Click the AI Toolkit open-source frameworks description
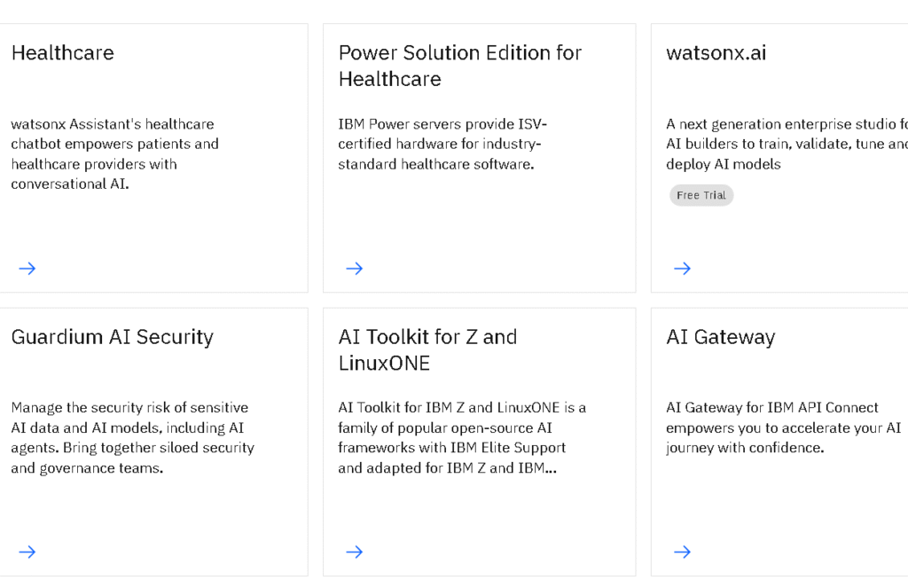Viewport: 908px width, 588px height. tap(461, 437)
